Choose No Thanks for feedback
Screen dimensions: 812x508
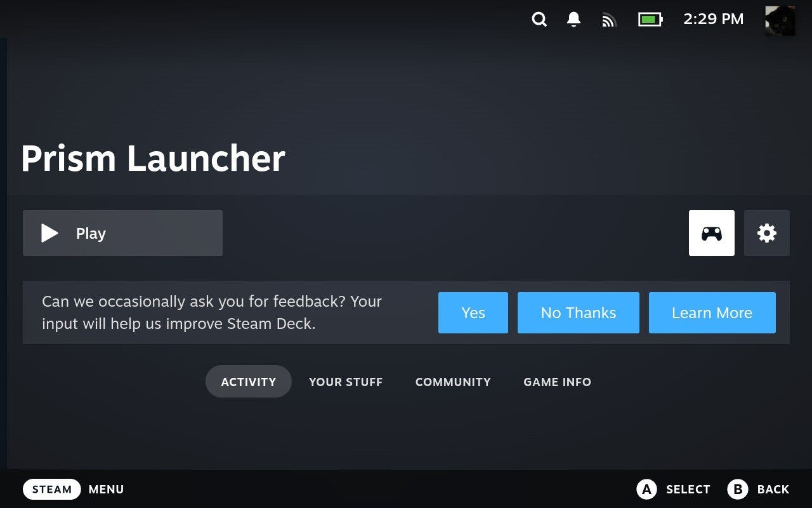pos(579,312)
